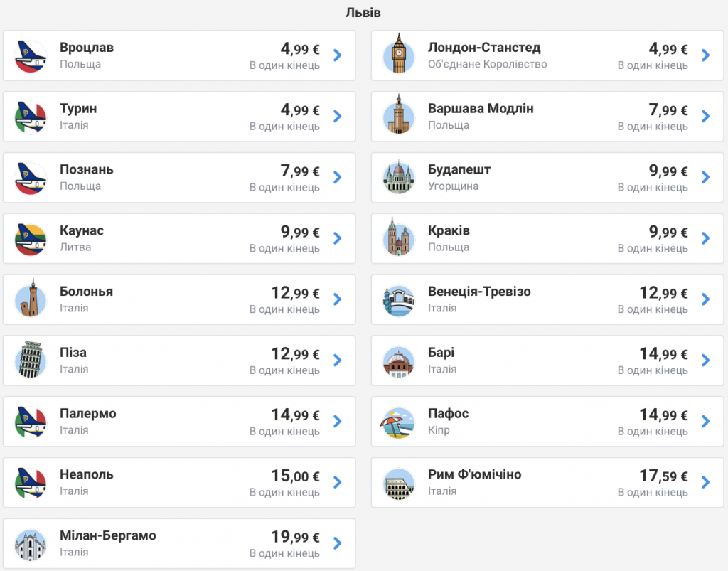Select the Турин destination name
This screenshot has width=728, height=571.
tap(78, 109)
